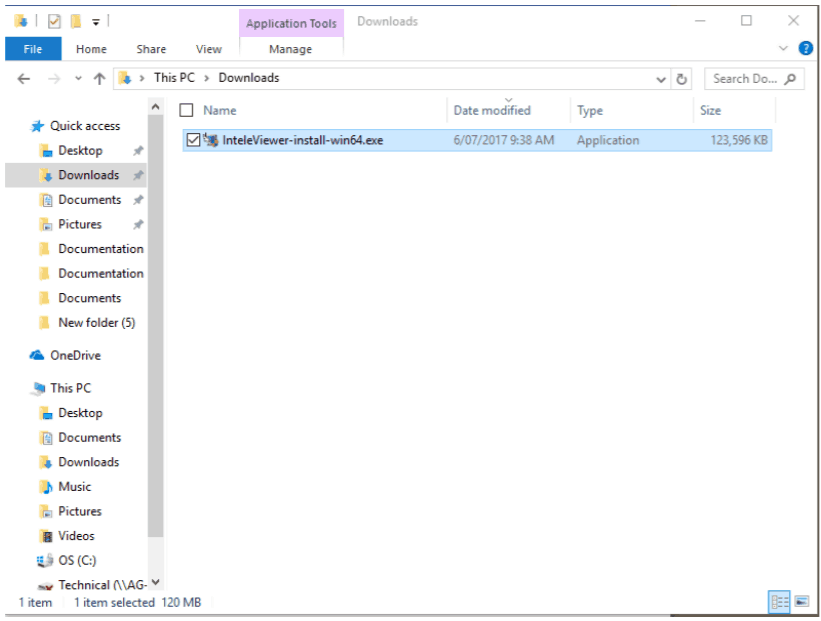The image size is (821, 621).
Task: Select pinned Downloads under Quick access
Action: (x=88, y=175)
